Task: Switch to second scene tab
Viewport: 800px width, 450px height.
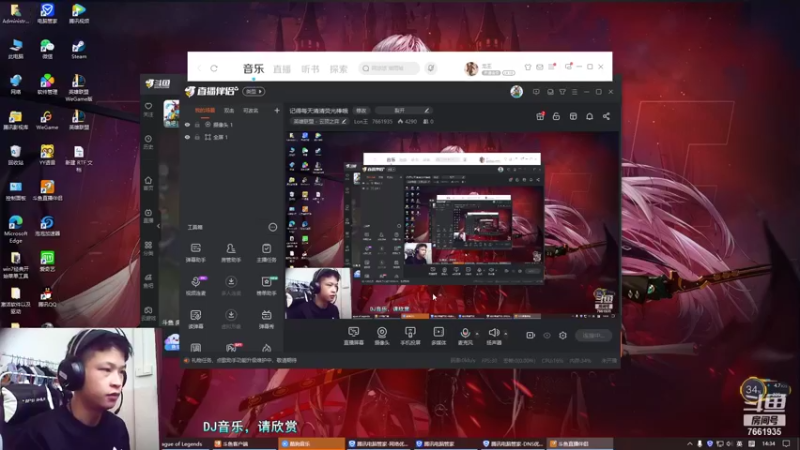Action: pos(229,110)
